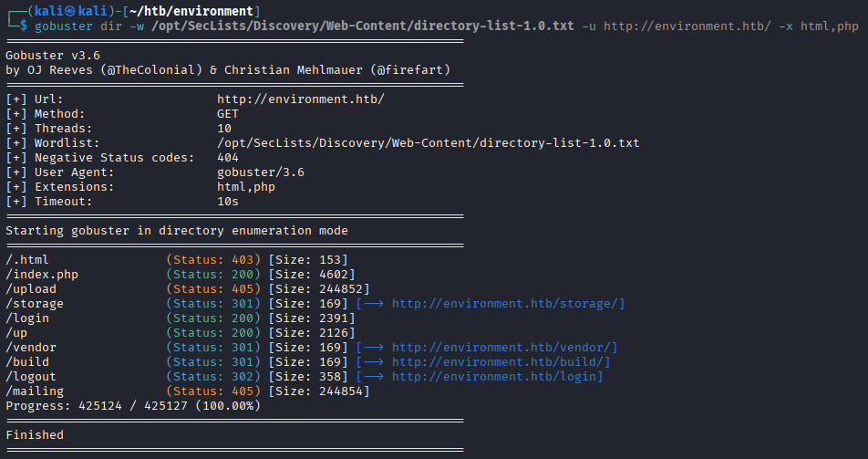The height and width of the screenshot is (459, 868).
Task: Click the /logout result path
Action: [x=31, y=377]
